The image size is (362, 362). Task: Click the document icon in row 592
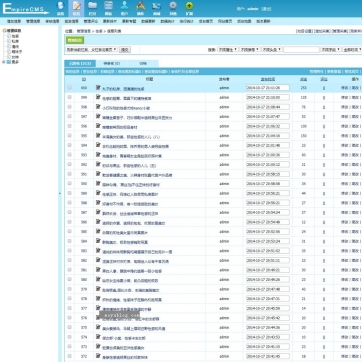[98, 164]
